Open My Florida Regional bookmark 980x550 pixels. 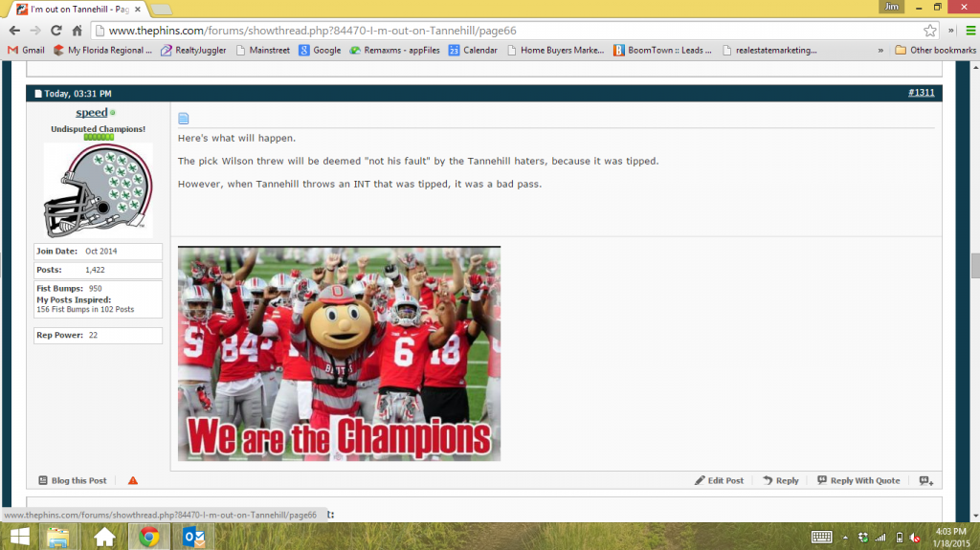[103, 50]
